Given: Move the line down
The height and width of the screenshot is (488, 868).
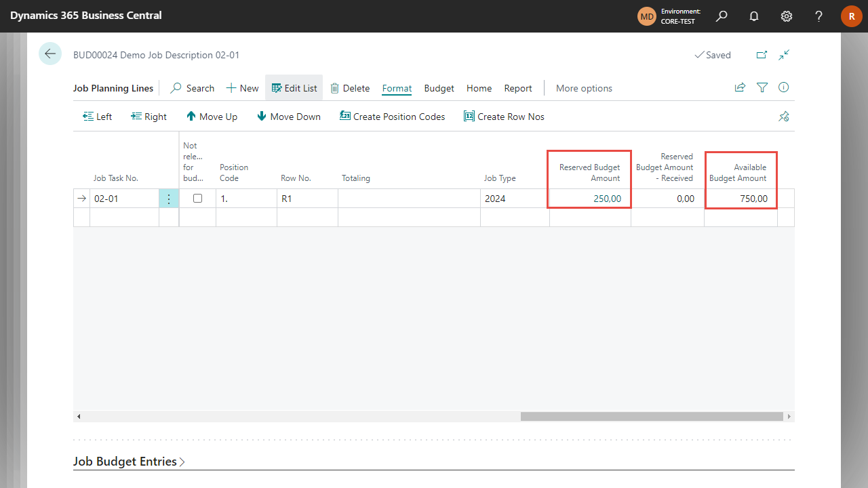Looking at the screenshot, I should point(288,117).
